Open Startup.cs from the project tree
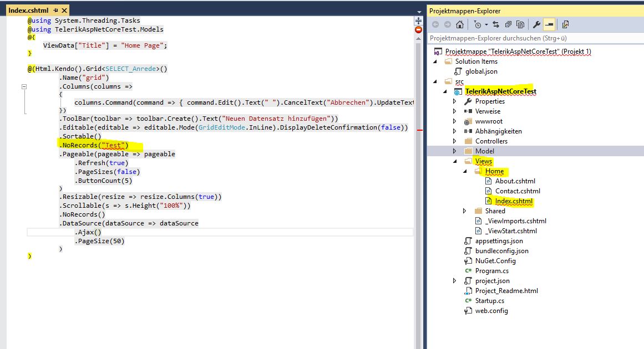 tap(489, 301)
